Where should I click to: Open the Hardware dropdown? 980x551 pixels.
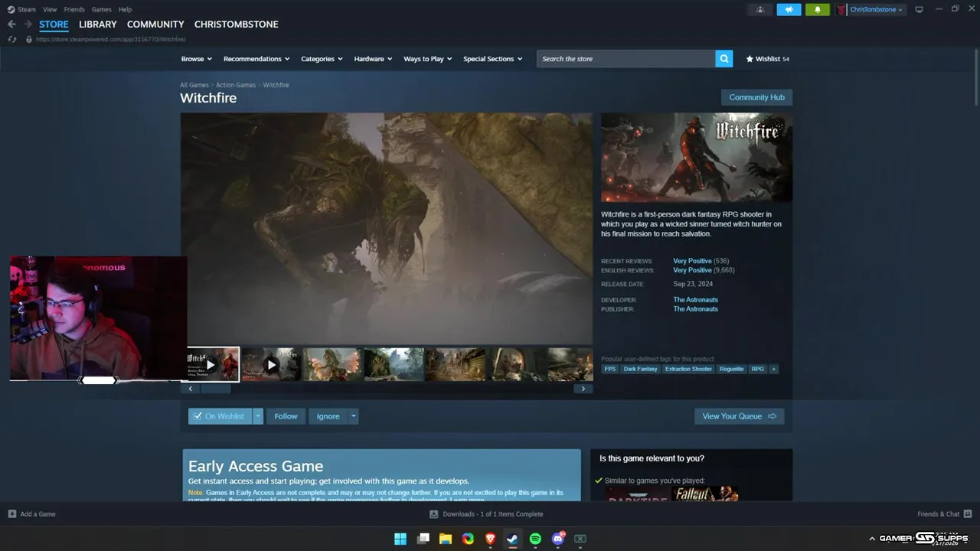pos(373,59)
